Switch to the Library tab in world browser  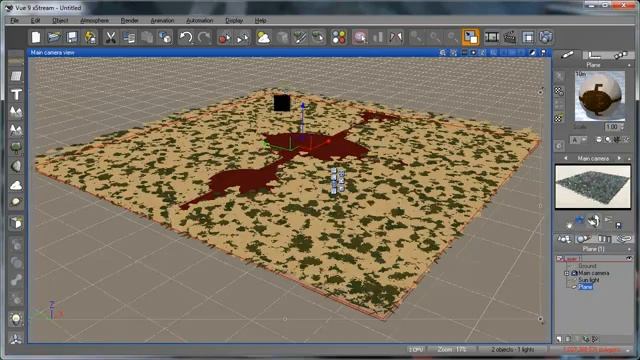tap(604, 239)
